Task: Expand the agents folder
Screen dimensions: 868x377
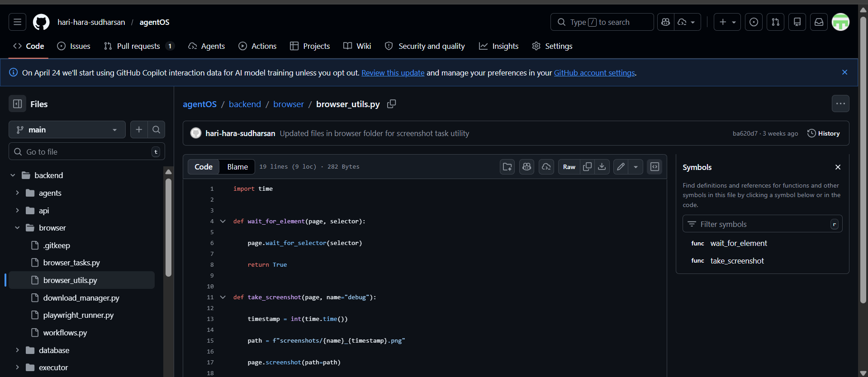Action: click(17, 193)
